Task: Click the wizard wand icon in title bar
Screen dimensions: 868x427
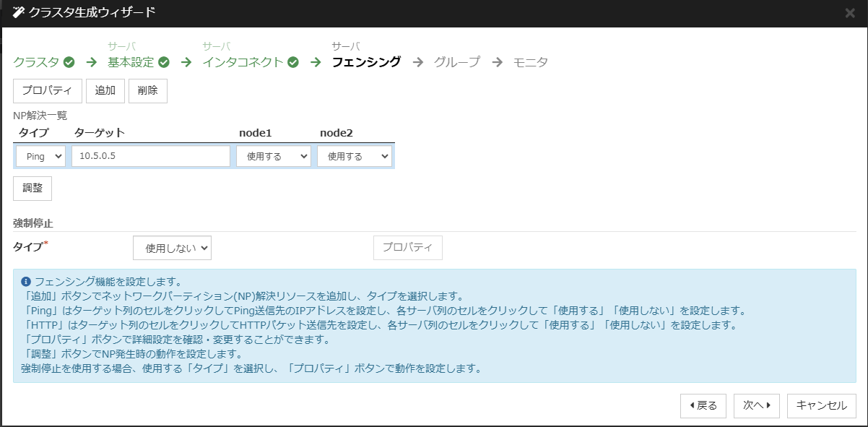Action: 19,12
